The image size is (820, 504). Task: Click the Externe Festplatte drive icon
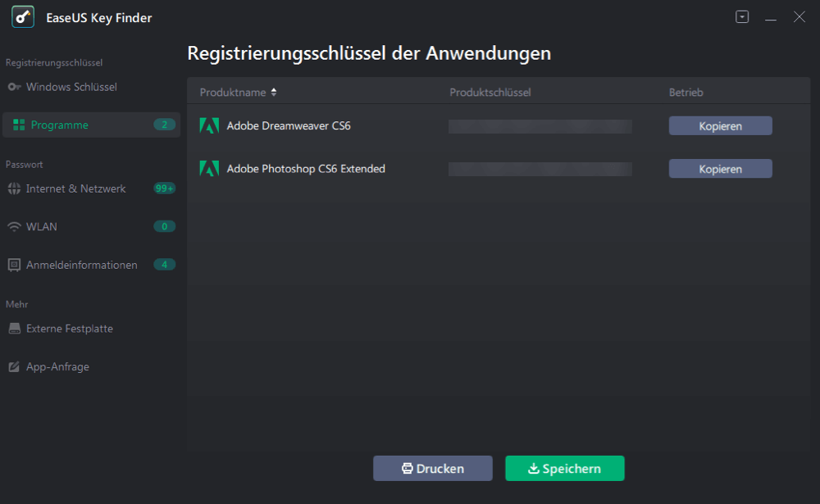coord(15,329)
